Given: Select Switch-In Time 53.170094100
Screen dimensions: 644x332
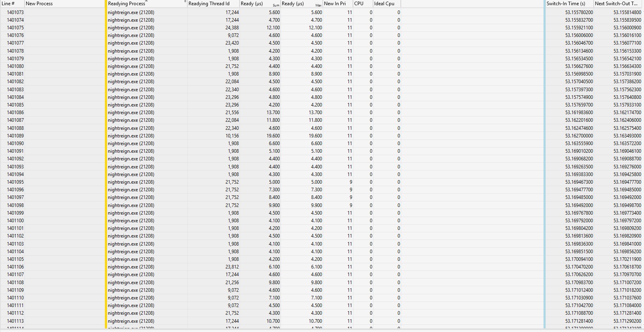Looking at the screenshot, I should [x=579, y=259].
